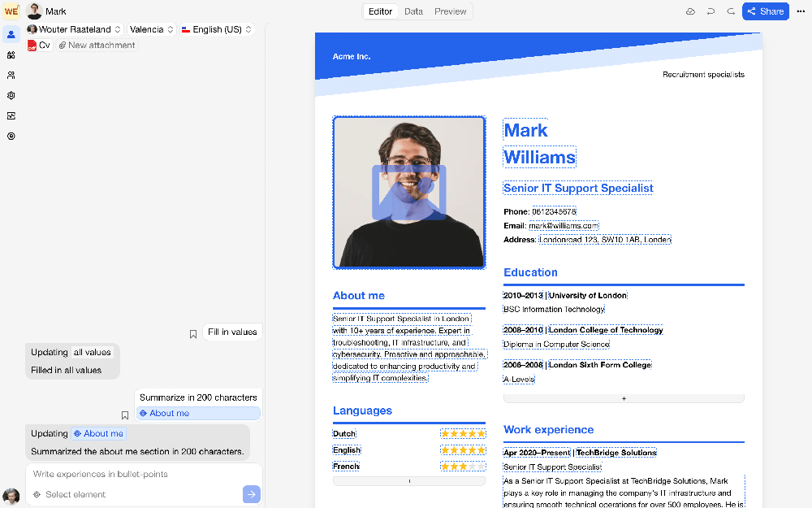This screenshot has width=812, height=508.
Task: Click the undo arrow in the top toolbar
Action: pos(709,11)
